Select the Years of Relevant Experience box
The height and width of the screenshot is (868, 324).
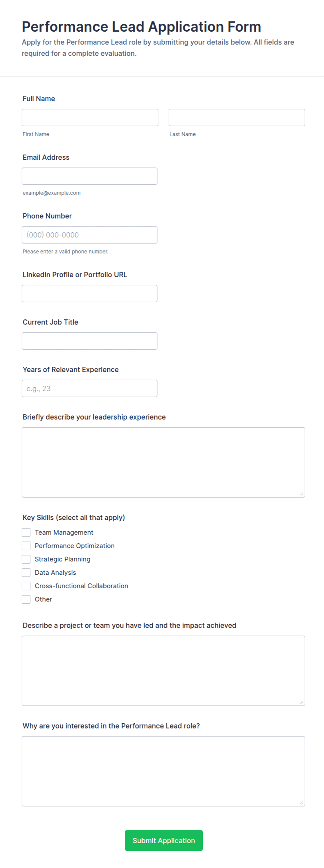pos(90,389)
